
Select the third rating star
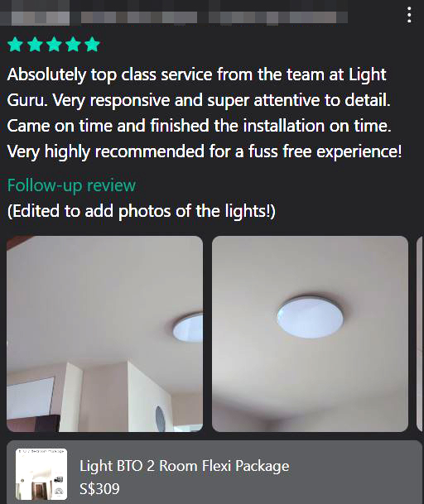(x=54, y=44)
